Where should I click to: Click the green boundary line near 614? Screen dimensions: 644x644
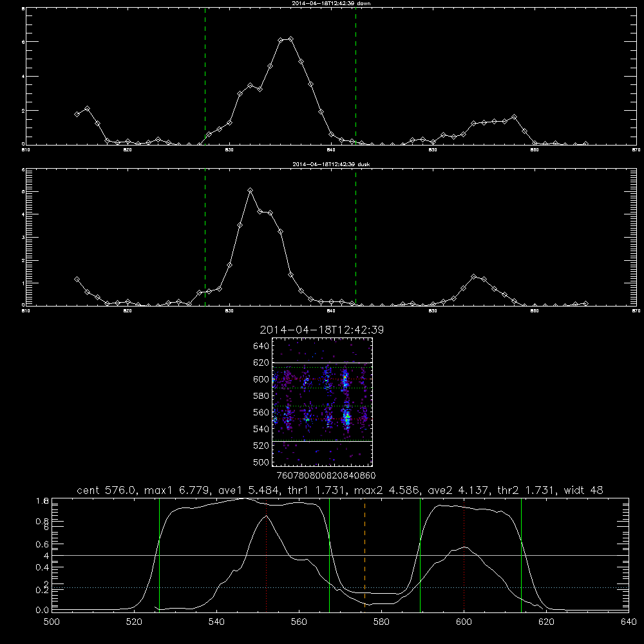[x=521, y=554]
